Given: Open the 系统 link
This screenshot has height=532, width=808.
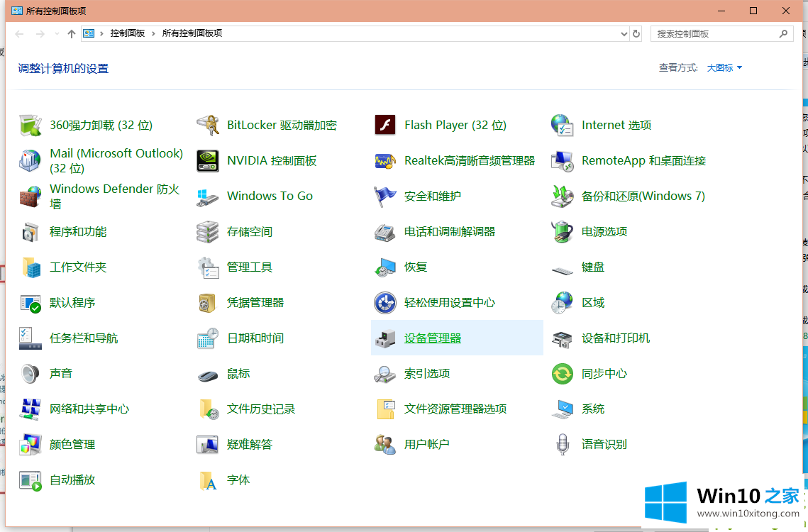Looking at the screenshot, I should click(x=592, y=409).
